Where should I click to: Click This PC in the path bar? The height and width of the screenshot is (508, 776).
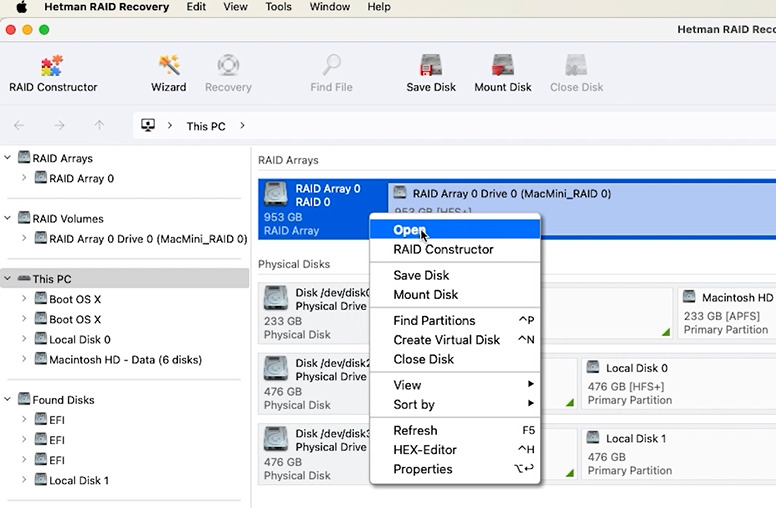tap(206, 126)
